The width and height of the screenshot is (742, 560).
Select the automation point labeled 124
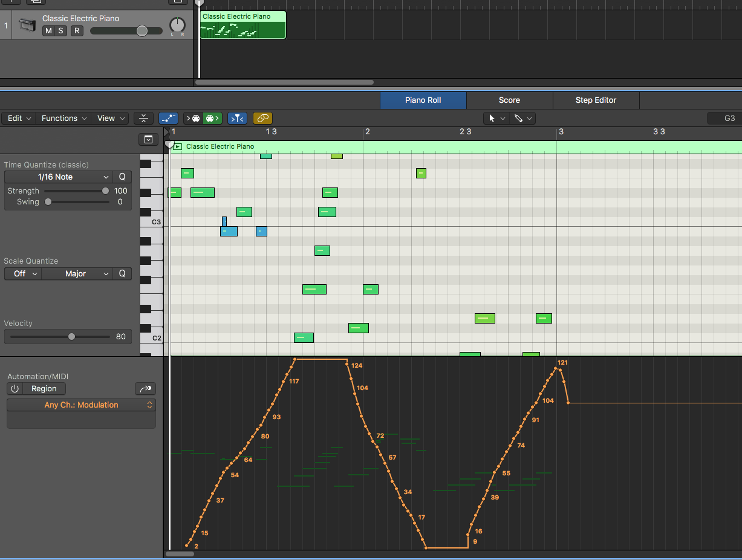[347, 363]
